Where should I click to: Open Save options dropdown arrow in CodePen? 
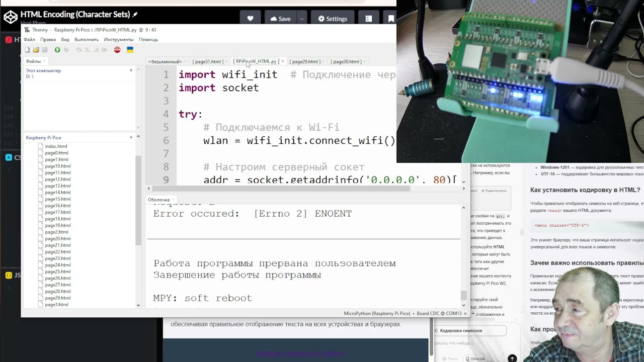302,19
